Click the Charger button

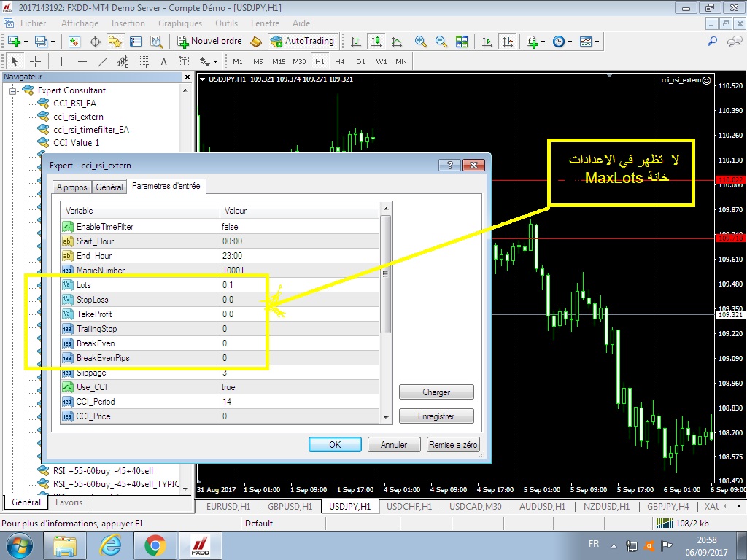[436, 392]
